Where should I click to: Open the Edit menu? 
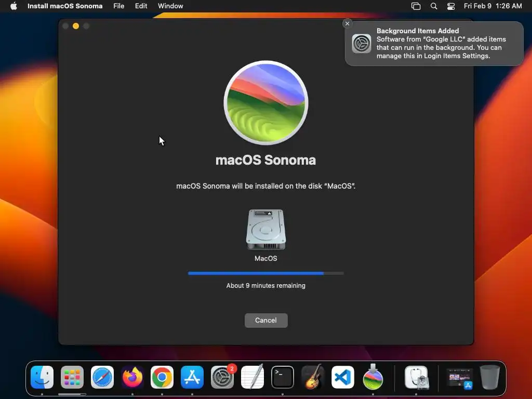(x=141, y=6)
